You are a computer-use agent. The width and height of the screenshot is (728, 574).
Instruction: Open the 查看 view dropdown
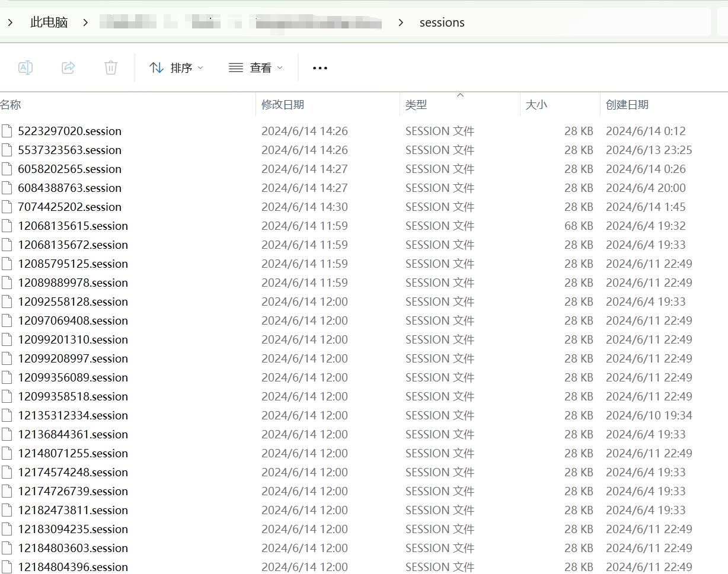[256, 68]
